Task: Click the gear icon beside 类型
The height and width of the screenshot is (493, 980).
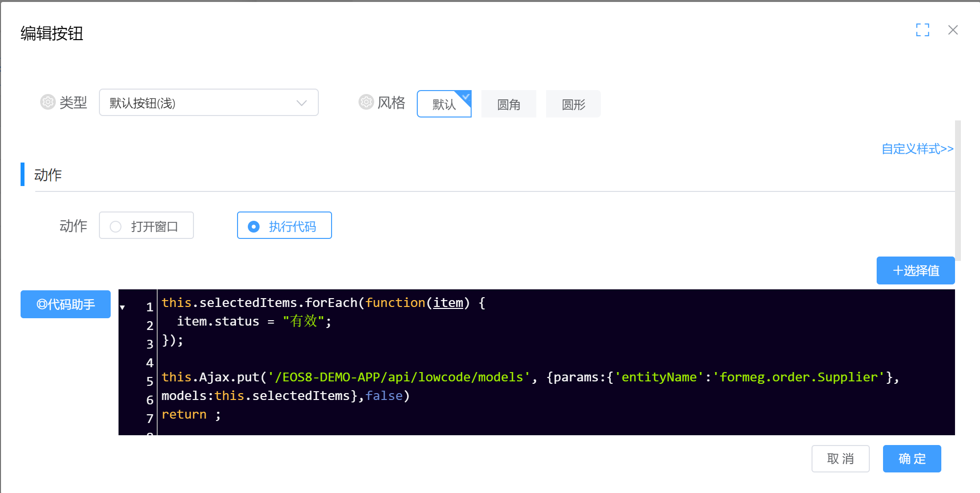Action: click(x=48, y=102)
